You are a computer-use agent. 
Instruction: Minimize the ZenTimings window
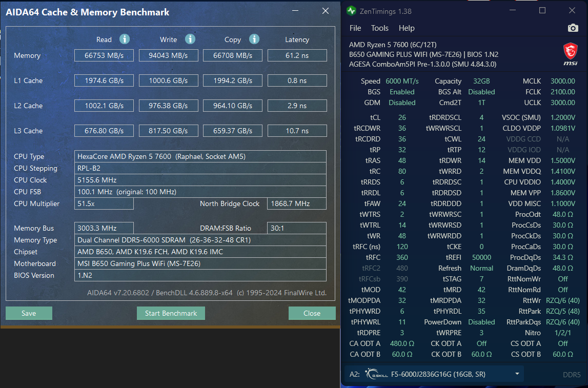(513, 10)
